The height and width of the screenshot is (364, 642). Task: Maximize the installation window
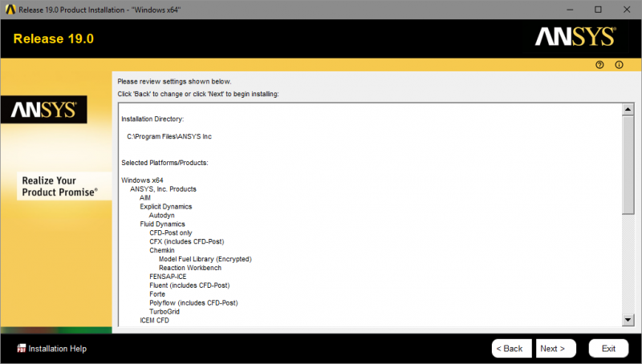coord(598,9)
